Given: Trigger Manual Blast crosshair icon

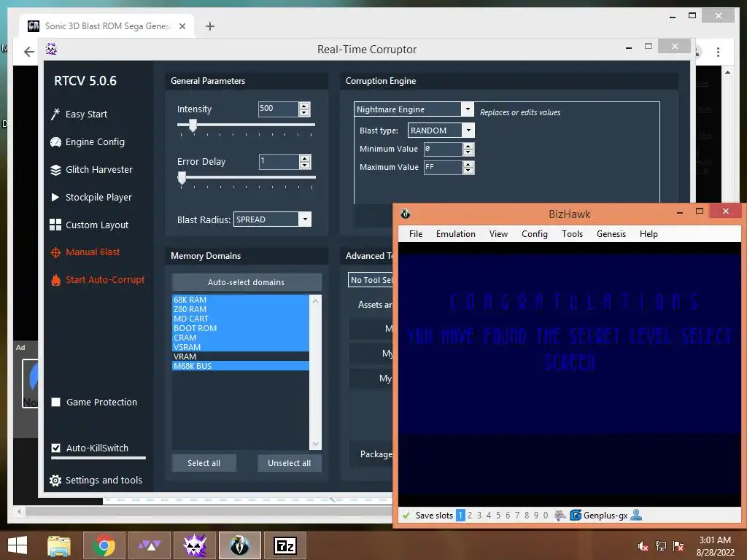Looking at the screenshot, I should point(55,252).
